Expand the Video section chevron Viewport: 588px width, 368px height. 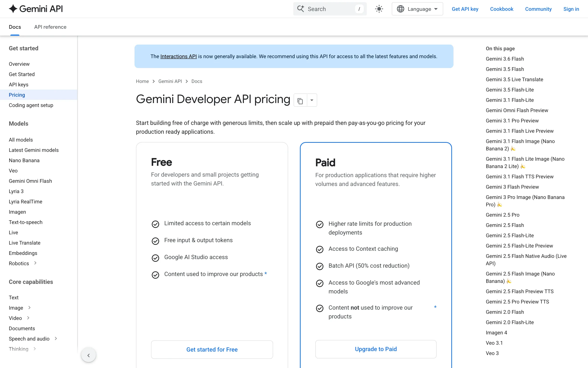[28, 318]
